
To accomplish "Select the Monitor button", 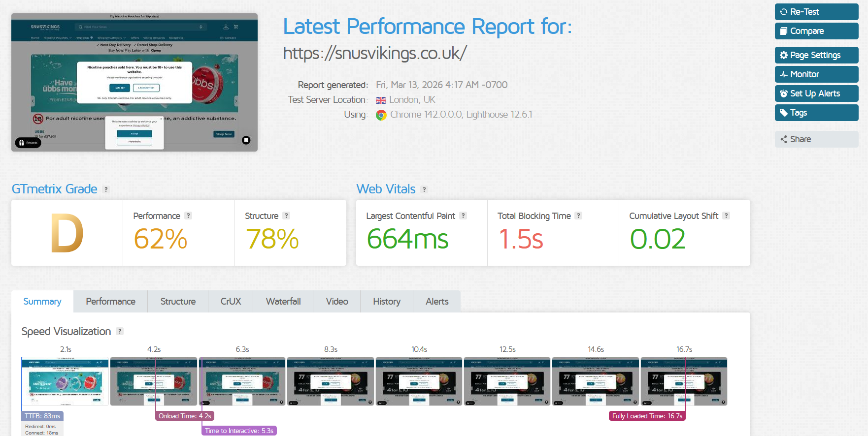I will coord(816,74).
